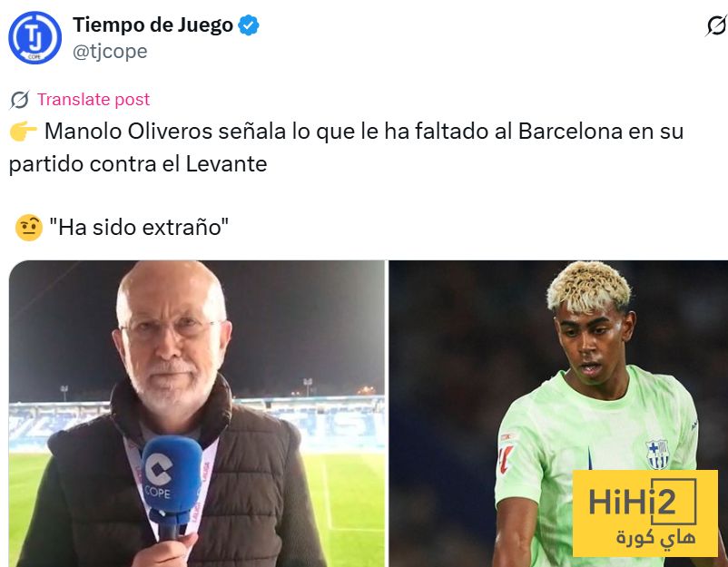The width and height of the screenshot is (728, 567).
Task: Click the LaLiga patch on the sleeve
Action: pyautogui.click(x=506, y=453)
